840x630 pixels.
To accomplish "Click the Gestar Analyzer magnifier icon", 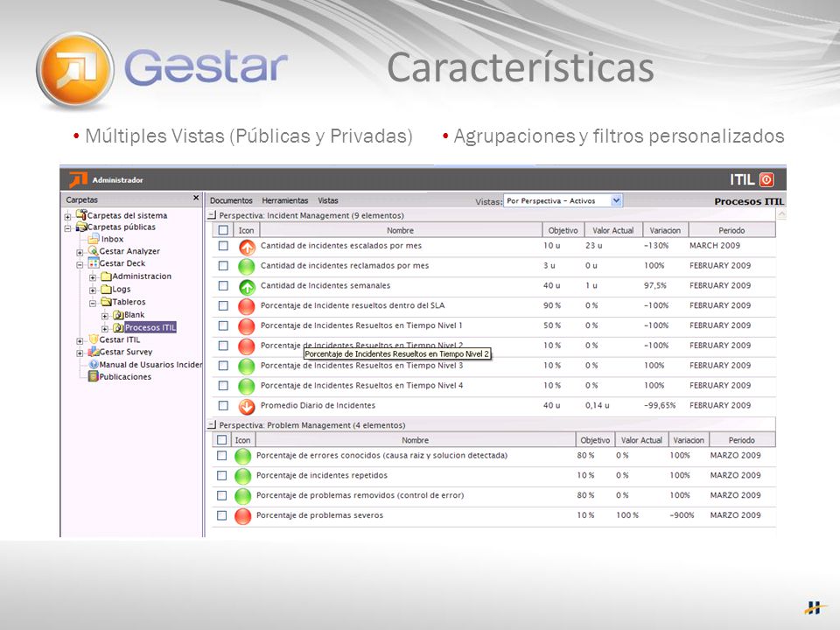I will point(94,251).
